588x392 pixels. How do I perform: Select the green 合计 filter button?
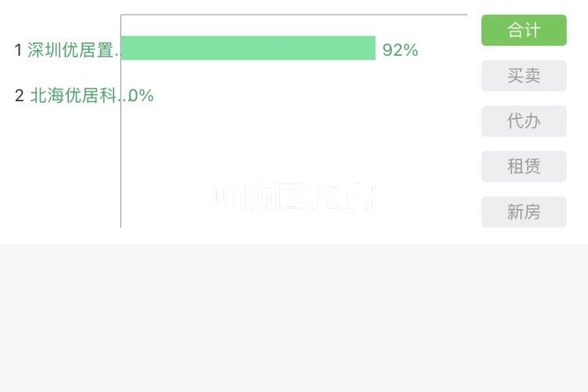click(524, 30)
